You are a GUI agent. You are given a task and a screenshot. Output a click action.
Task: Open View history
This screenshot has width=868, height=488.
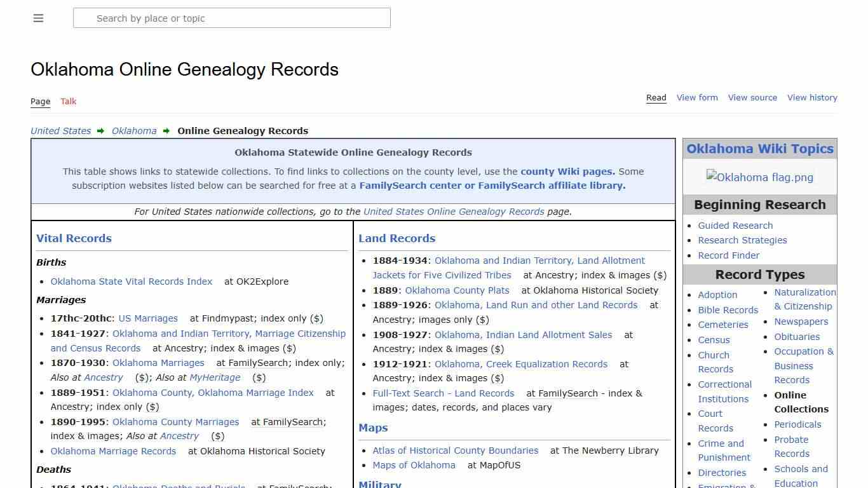pos(812,97)
